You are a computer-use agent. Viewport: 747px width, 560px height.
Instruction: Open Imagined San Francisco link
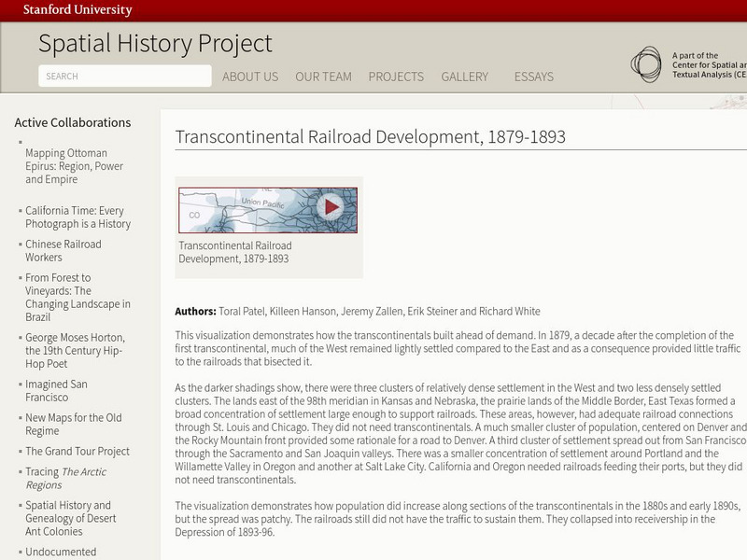tap(56, 390)
